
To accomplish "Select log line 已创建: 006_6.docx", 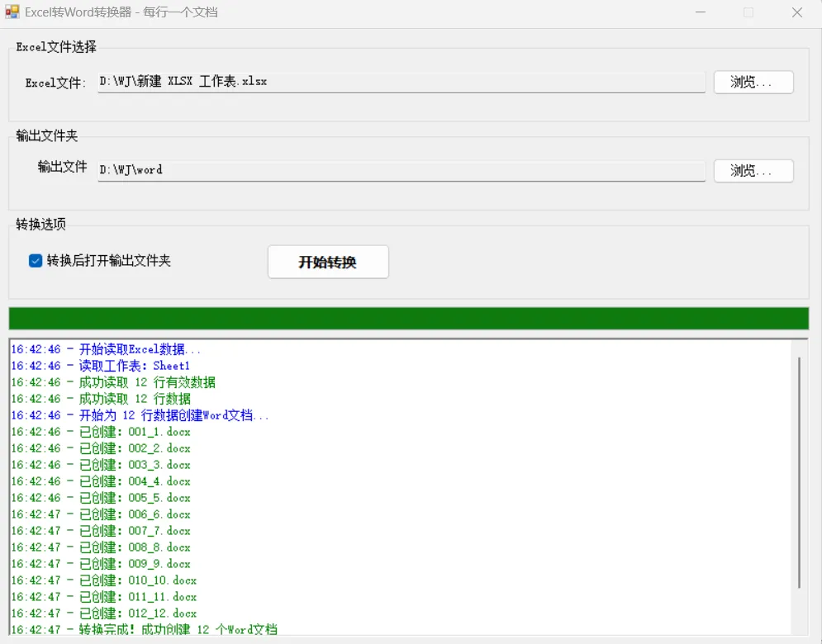I will pos(101,514).
